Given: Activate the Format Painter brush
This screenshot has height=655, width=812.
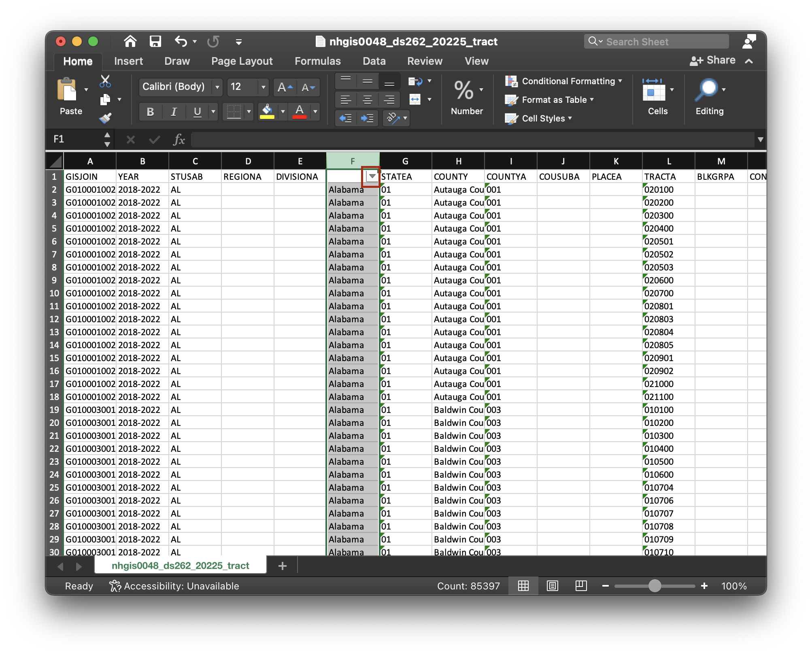Looking at the screenshot, I should 105,118.
